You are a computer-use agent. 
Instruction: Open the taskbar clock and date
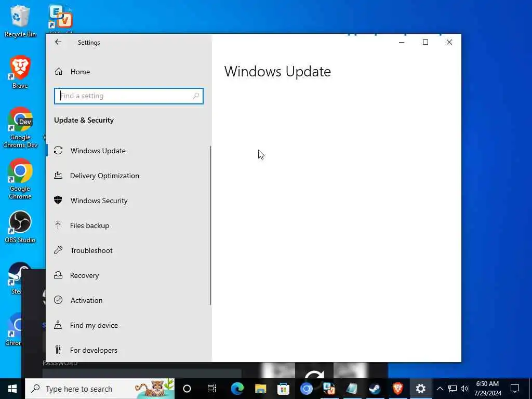point(487,389)
